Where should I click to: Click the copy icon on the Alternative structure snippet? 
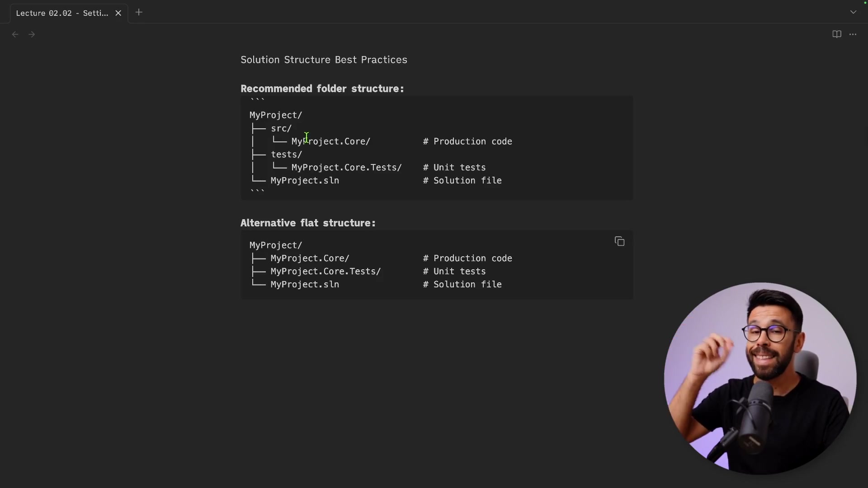coord(619,241)
